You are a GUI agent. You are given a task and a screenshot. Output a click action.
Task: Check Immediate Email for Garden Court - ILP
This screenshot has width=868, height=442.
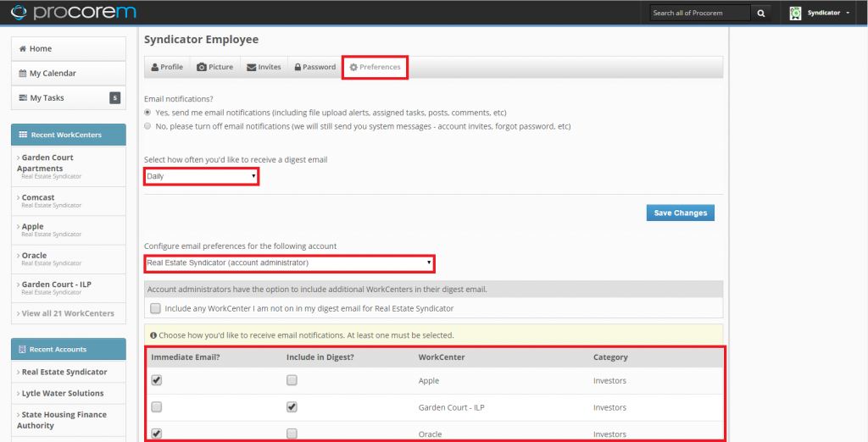click(157, 407)
